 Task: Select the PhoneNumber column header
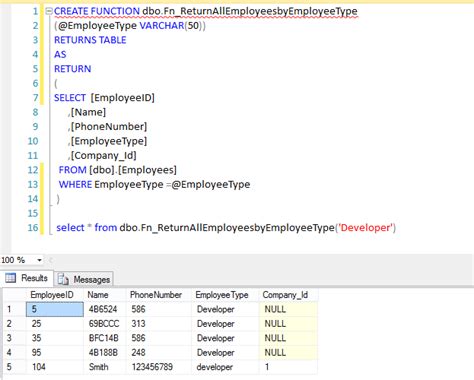click(159, 295)
